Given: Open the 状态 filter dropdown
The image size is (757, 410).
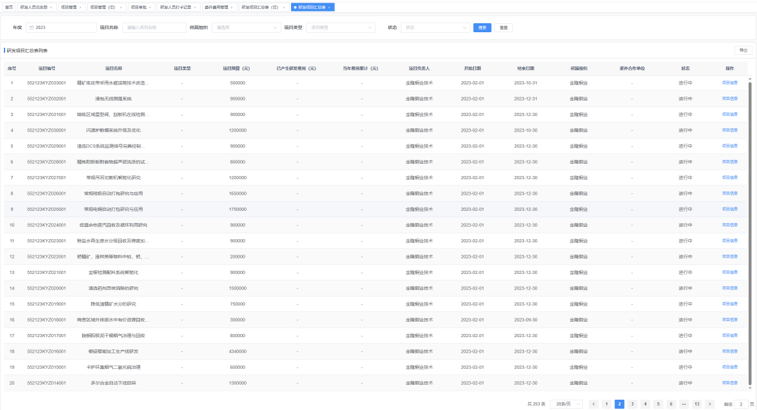Looking at the screenshot, I should coord(434,28).
